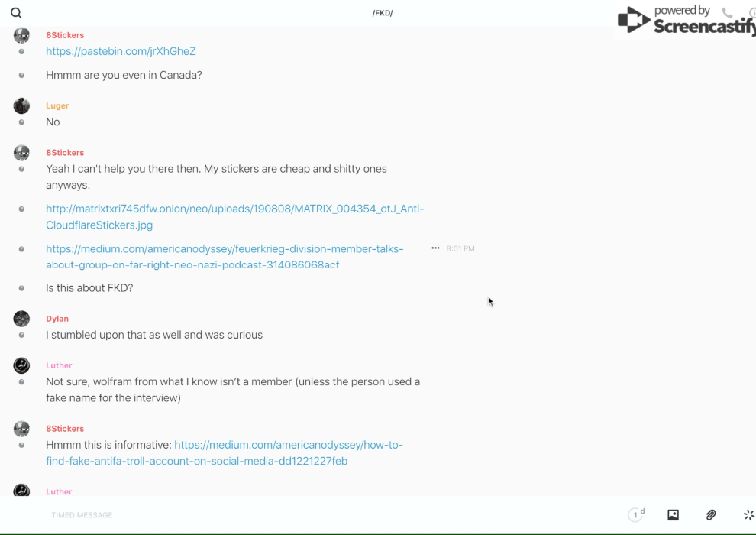Open the three-dot menu beside 8:01 PM
This screenshot has height=535, width=756.
point(435,248)
